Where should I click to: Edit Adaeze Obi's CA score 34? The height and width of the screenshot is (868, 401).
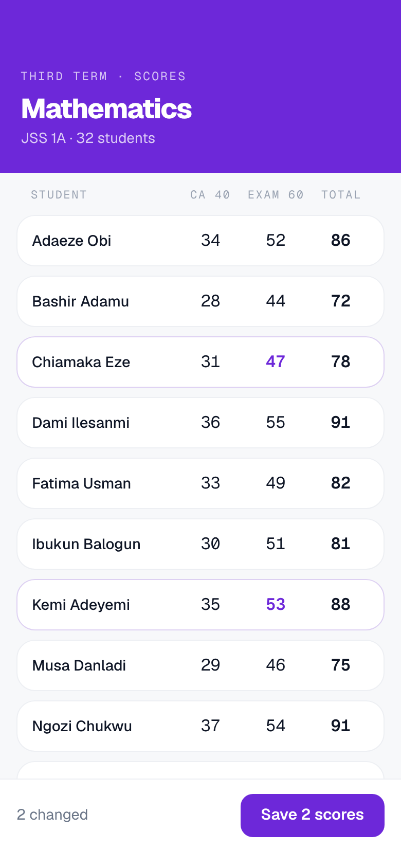[x=211, y=240]
